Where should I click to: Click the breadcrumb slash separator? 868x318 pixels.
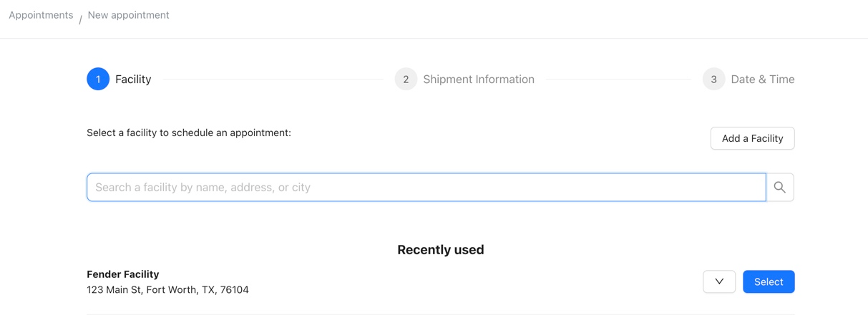click(80, 19)
